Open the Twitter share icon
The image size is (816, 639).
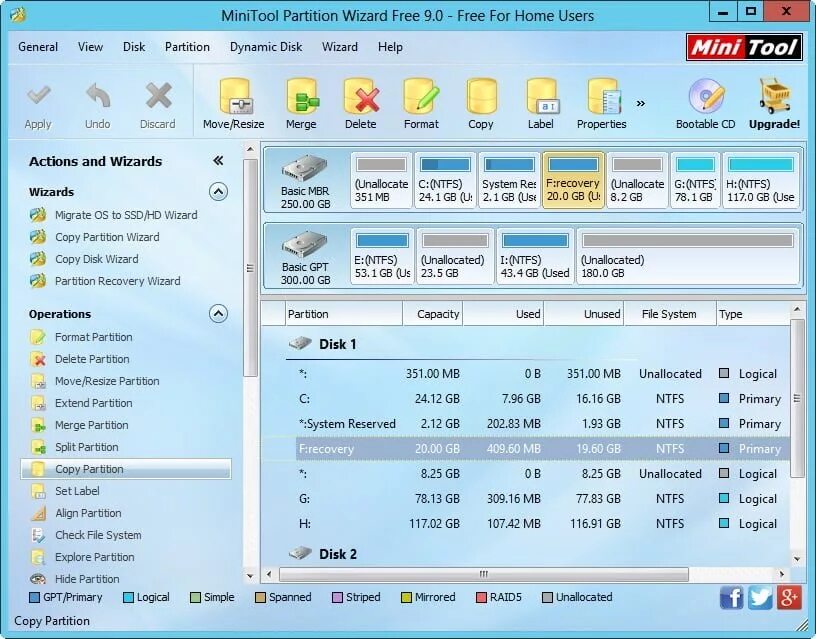(x=760, y=597)
